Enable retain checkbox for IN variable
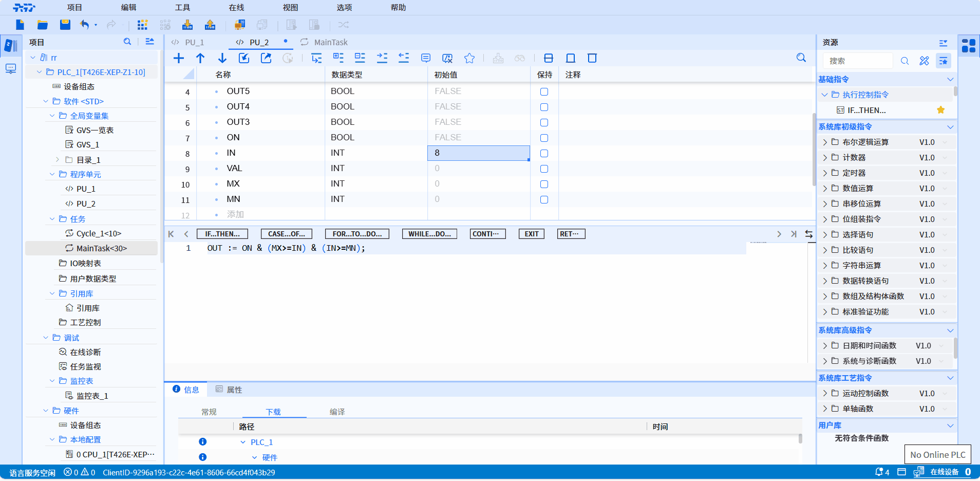980x481 pixels. 544,153
